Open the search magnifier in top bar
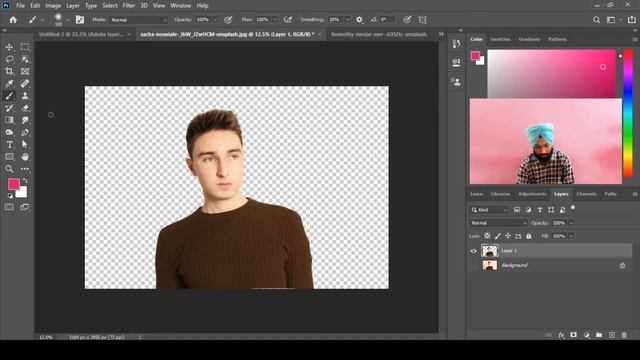Viewport: 640px width, 360px height. click(x=596, y=20)
